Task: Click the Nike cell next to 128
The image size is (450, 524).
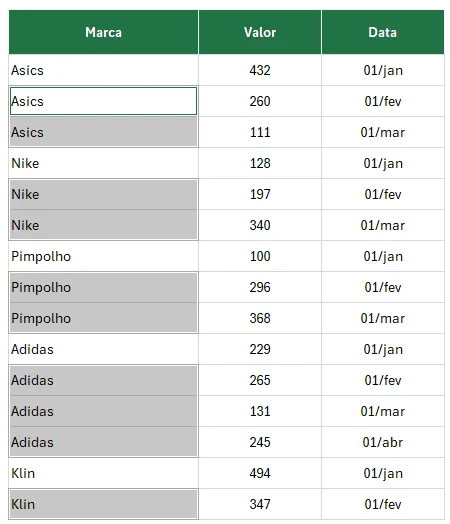Action: tap(104, 163)
